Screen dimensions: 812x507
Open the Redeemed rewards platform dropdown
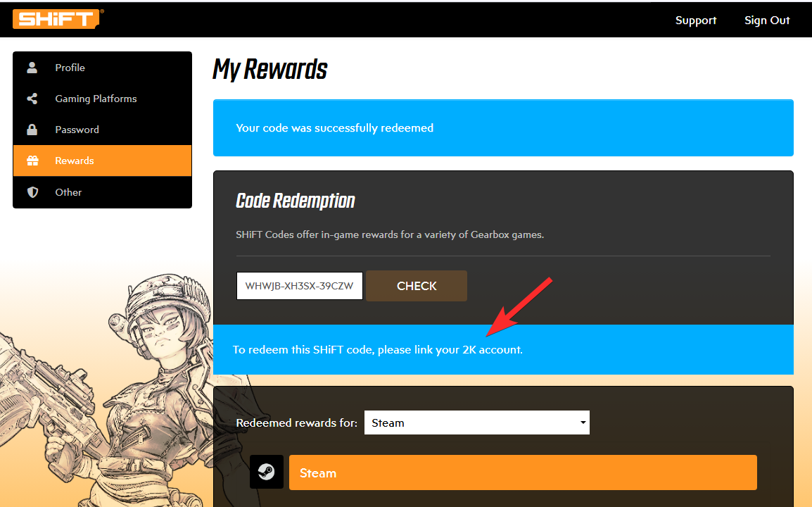(477, 423)
